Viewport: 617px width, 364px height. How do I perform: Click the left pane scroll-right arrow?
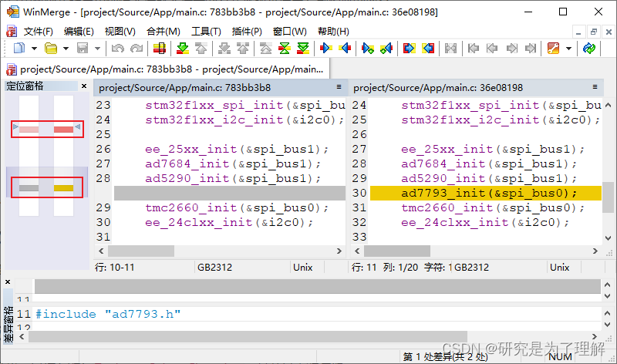tap(339, 251)
